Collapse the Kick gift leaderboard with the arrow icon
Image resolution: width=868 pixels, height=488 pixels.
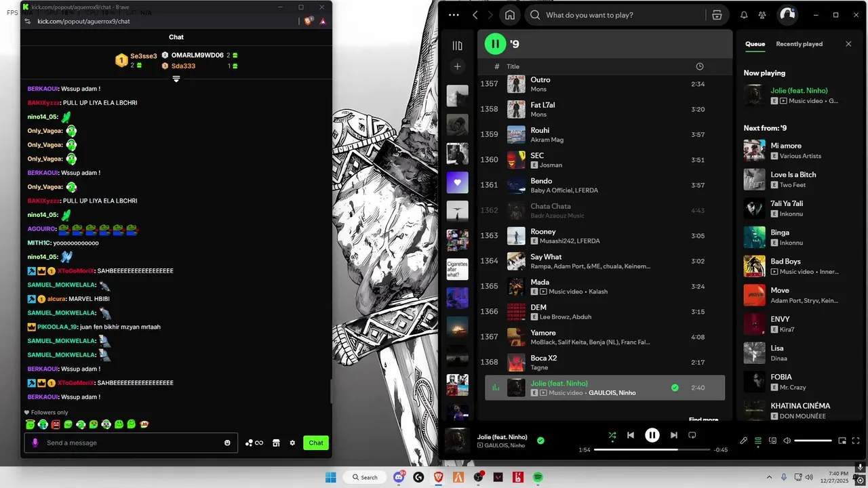[x=176, y=79]
